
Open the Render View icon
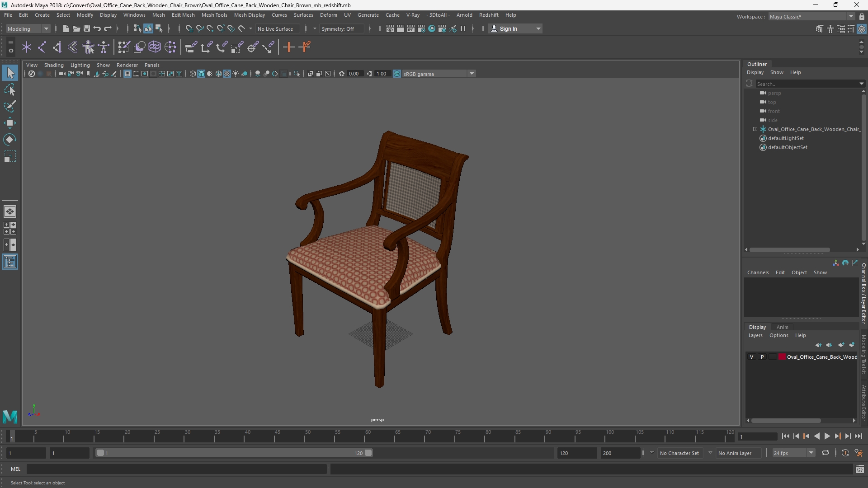(390, 29)
